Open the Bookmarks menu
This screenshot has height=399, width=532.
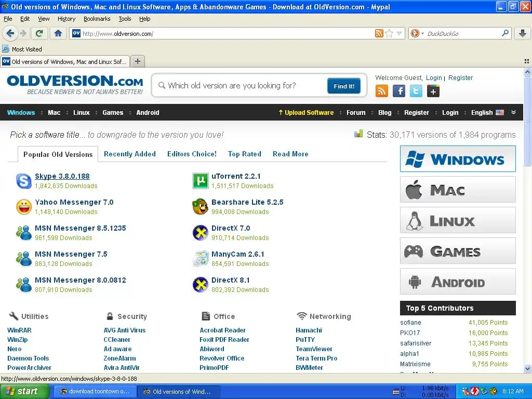tap(97, 19)
